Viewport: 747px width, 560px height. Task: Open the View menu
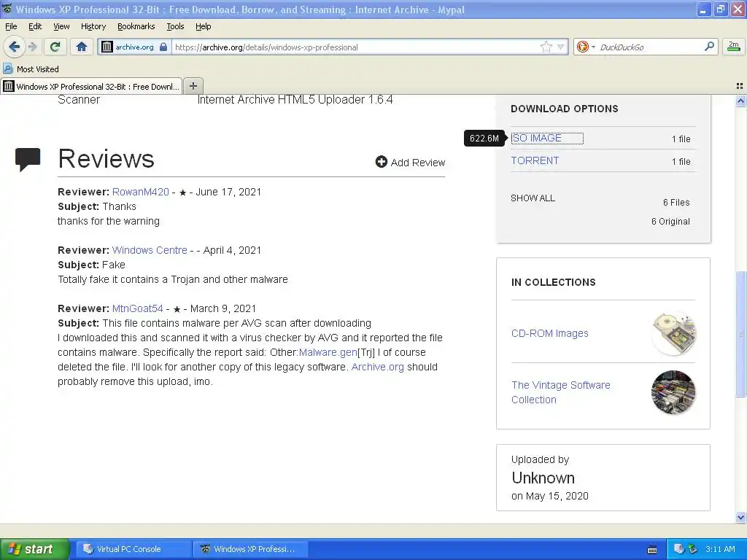point(61,26)
